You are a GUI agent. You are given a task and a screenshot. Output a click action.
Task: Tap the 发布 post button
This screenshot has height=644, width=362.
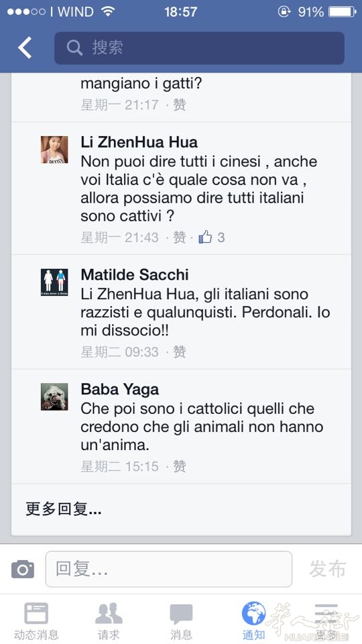tap(328, 570)
